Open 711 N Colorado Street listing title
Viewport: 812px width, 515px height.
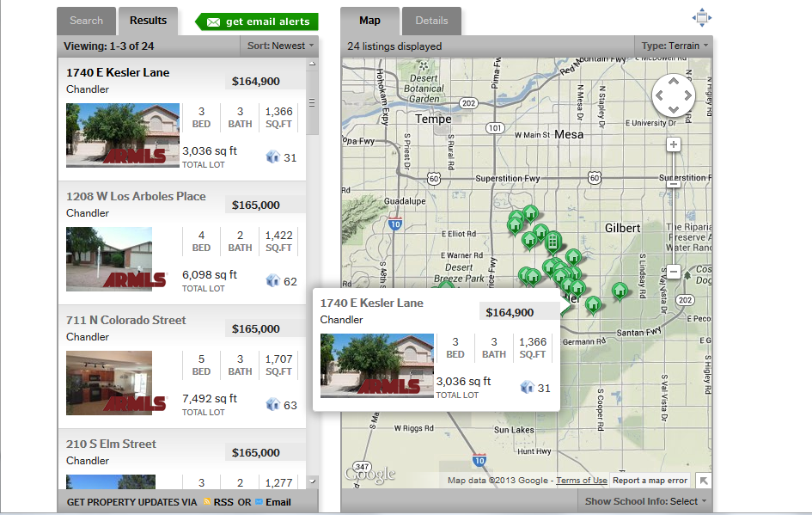point(125,320)
